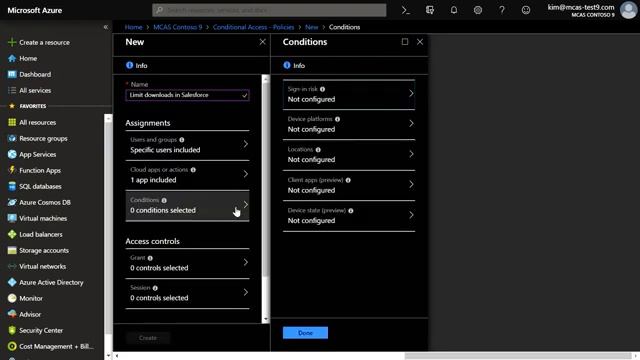Click the Function Apps lightning icon
Screen dimensions: 640x360
12,170
